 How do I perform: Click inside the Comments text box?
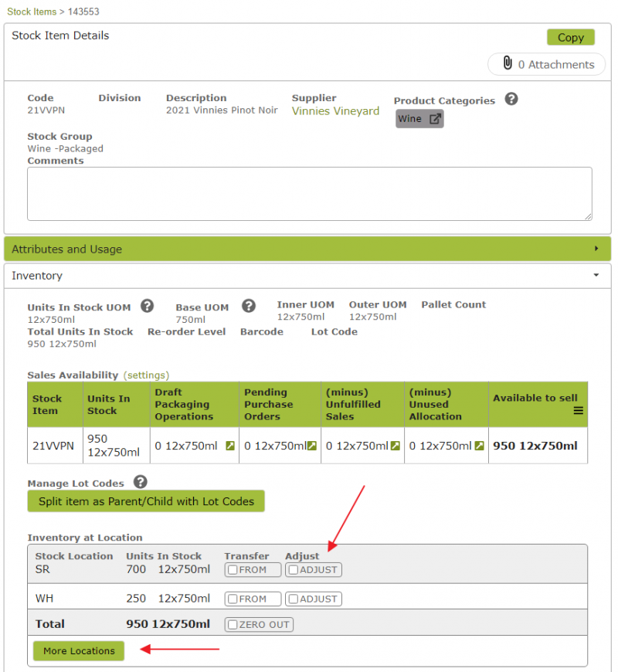(309, 194)
